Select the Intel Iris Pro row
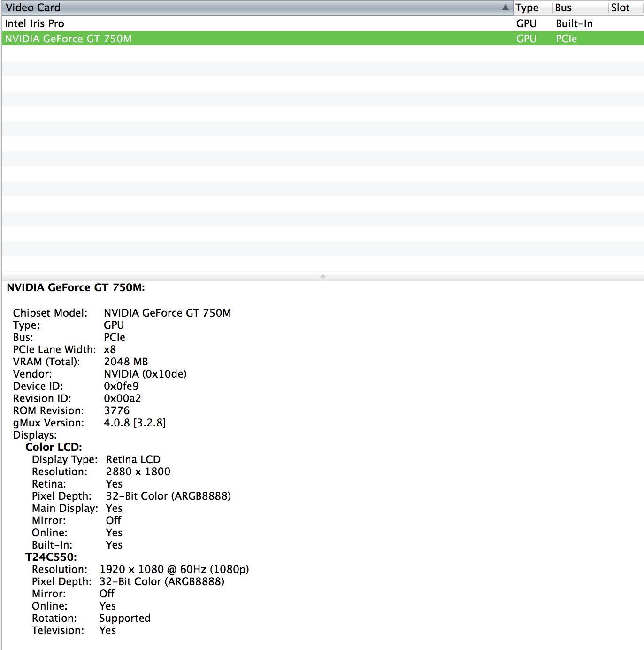This screenshot has width=644, height=650. coord(35,23)
